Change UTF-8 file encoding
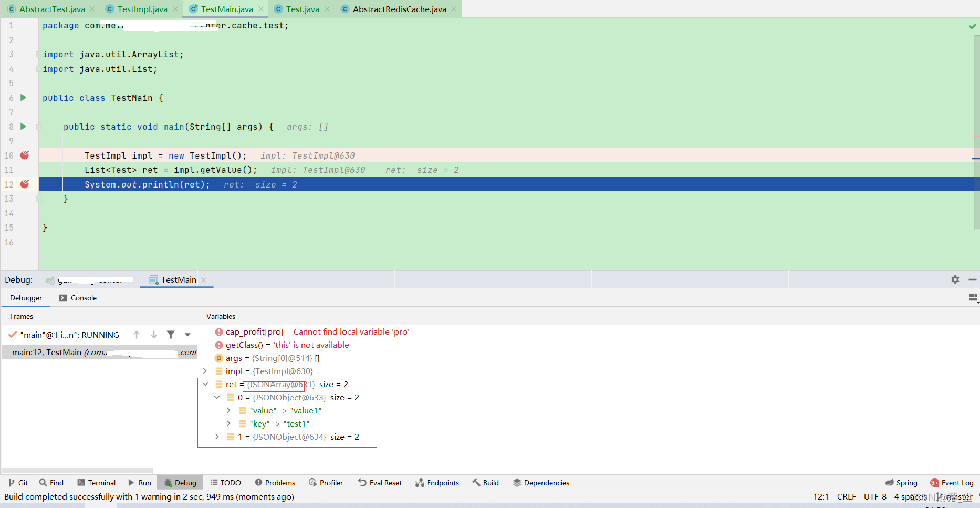 875,496
